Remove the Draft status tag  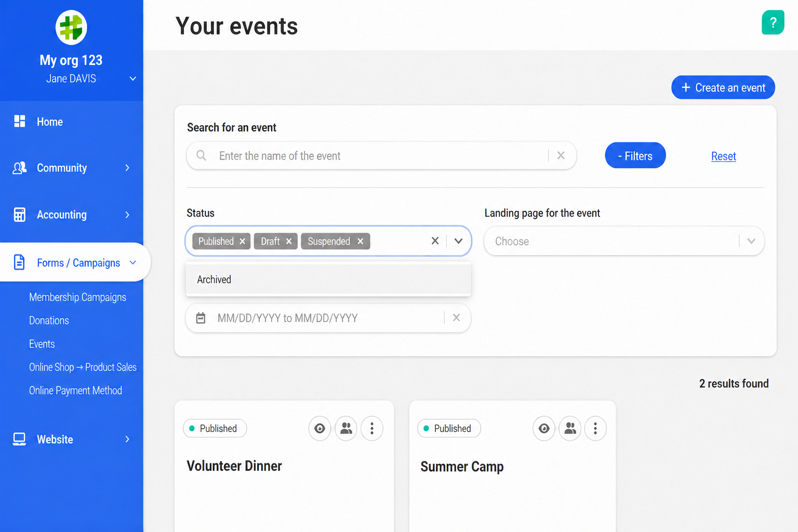click(289, 242)
